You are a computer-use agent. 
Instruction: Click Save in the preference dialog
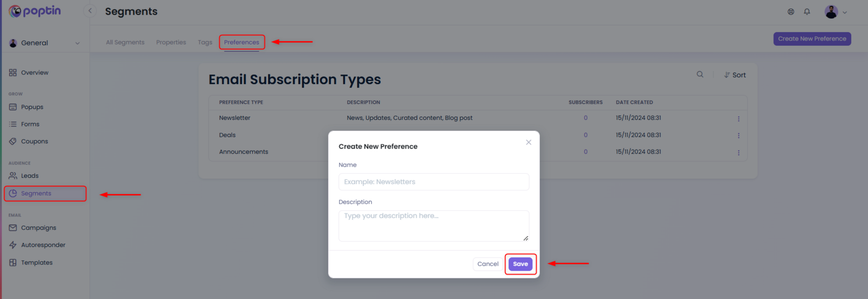520,264
